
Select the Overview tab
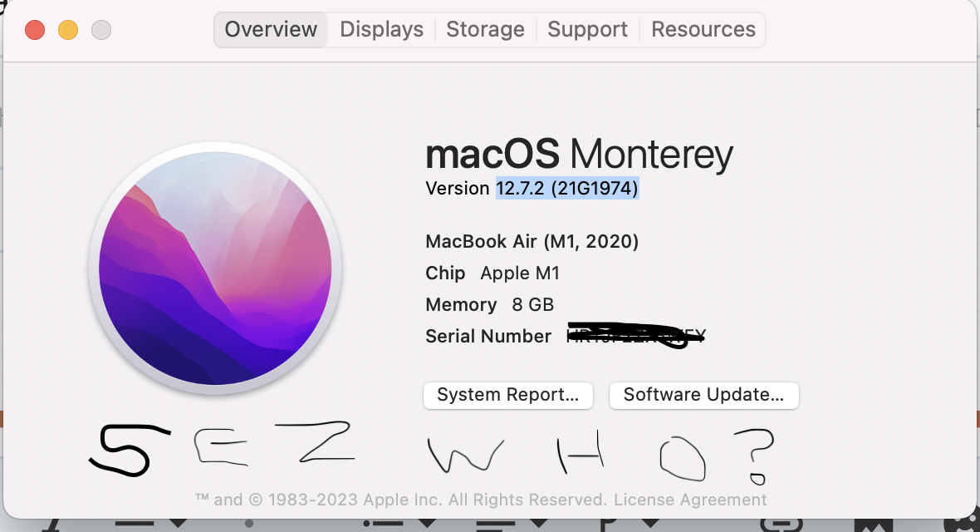point(271,29)
